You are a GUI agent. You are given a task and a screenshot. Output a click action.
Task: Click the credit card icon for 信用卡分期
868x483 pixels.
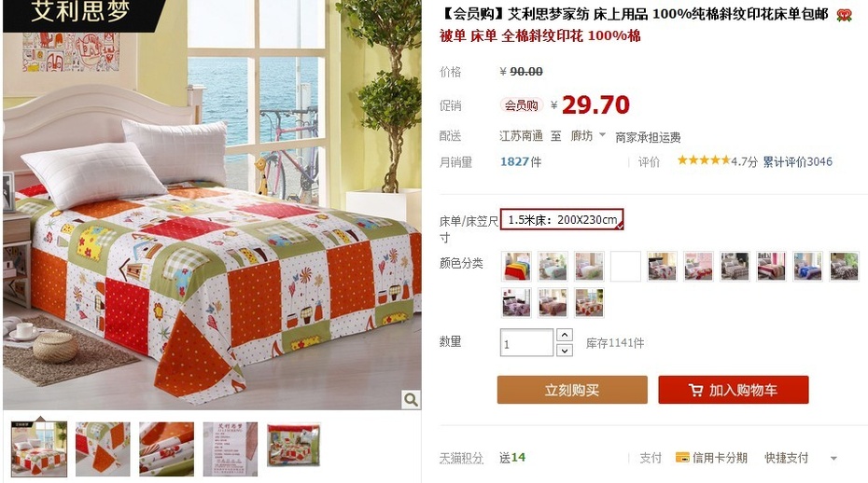[682, 458]
